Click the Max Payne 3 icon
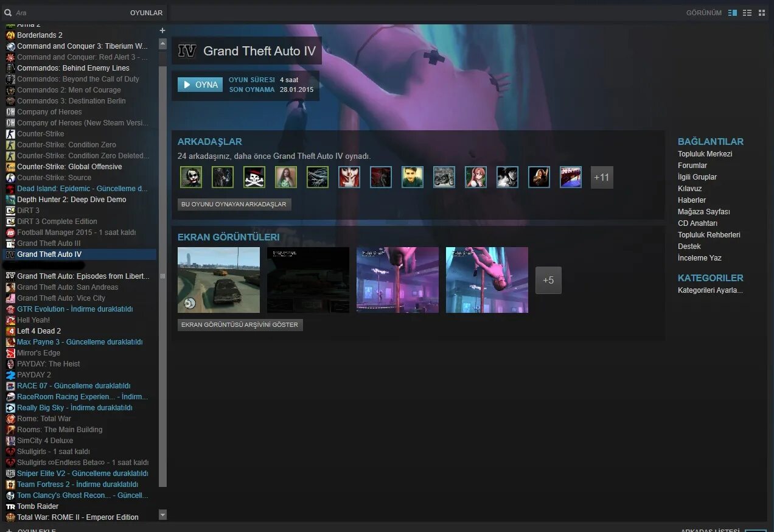This screenshot has height=532, width=774. [x=10, y=342]
